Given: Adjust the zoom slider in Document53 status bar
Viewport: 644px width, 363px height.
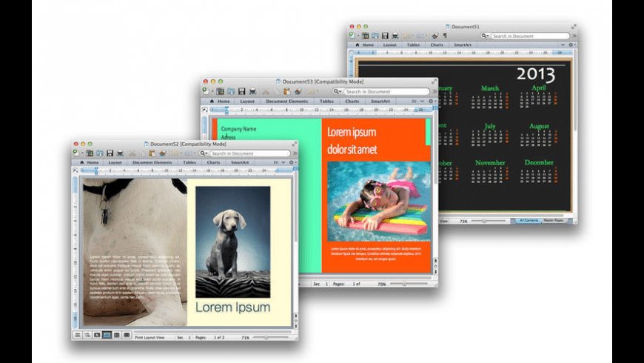Looking at the screenshot, I should point(404,284).
